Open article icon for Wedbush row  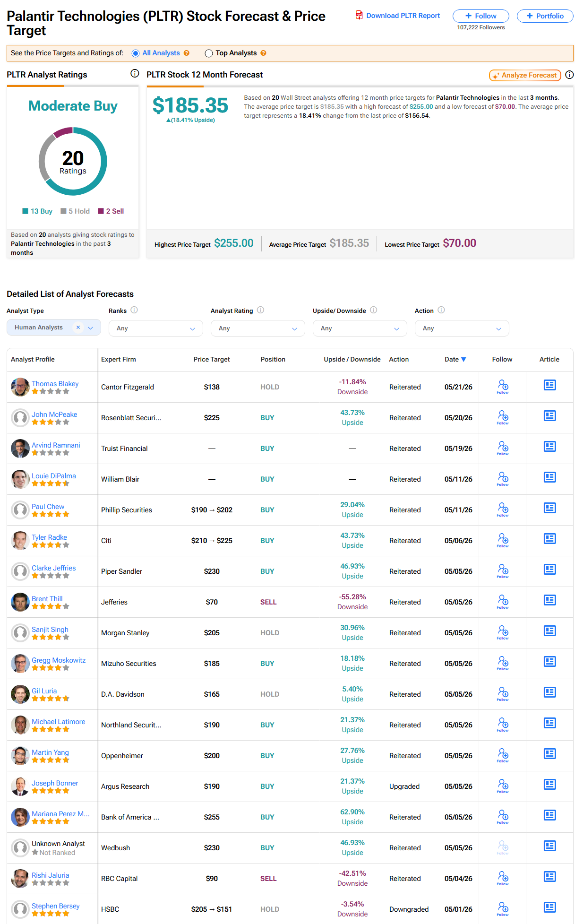[549, 846]
